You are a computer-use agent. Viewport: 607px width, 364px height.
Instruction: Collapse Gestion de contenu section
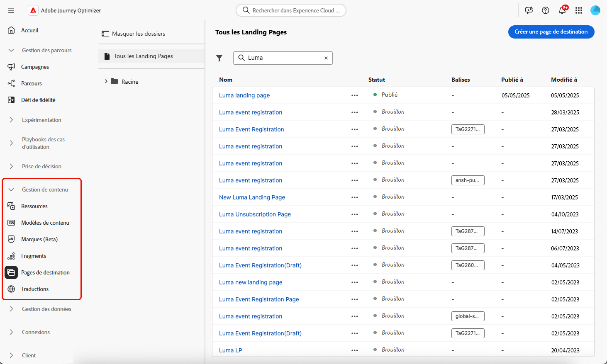tap(11, 189)
